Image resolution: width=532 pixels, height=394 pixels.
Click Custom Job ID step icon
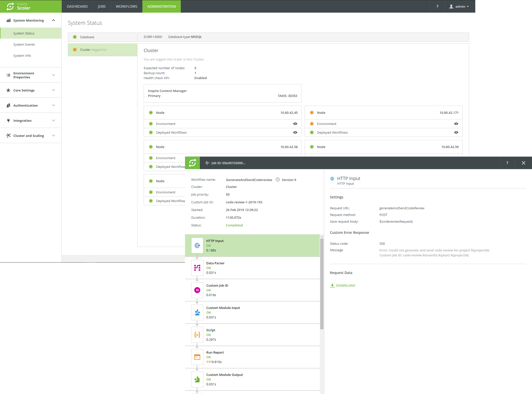coord(197,290)
